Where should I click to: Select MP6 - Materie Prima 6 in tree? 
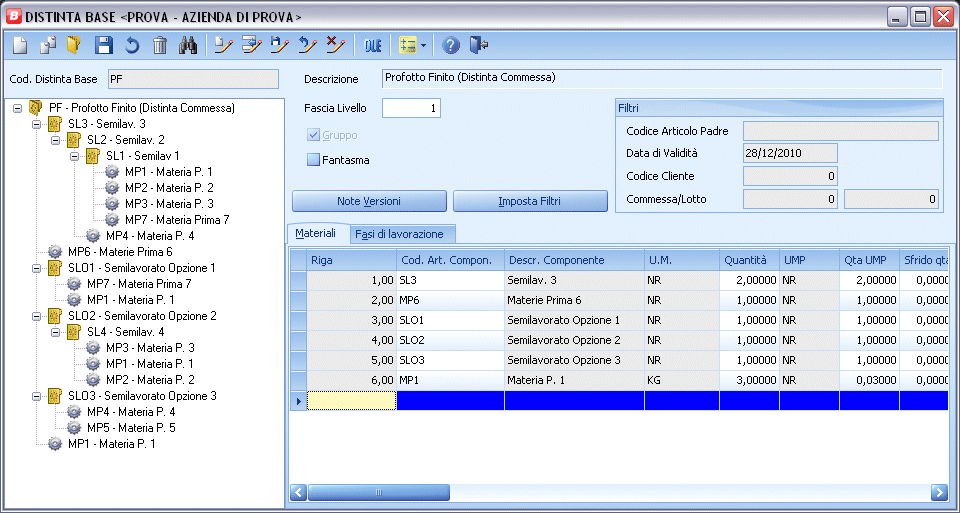point(120,252)
